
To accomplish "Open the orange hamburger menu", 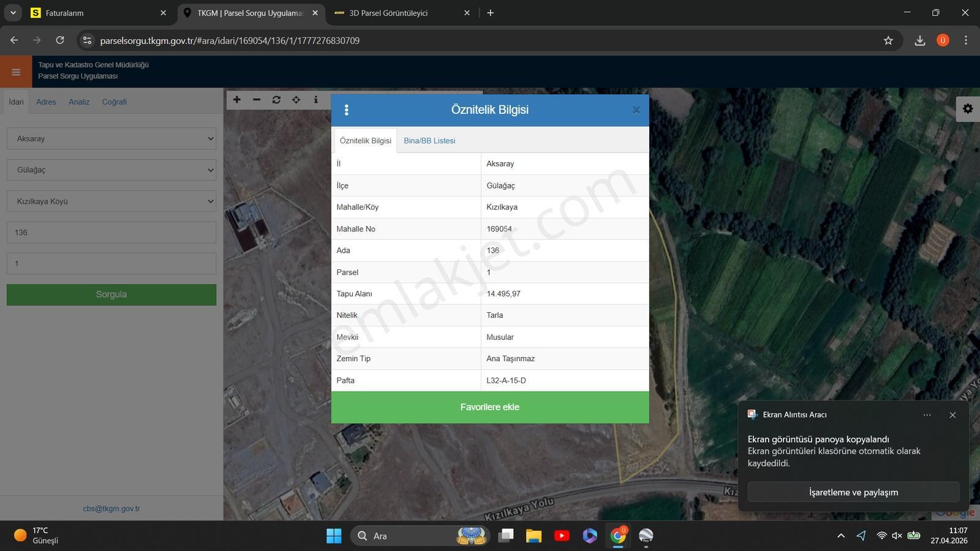I will pos(16,72).
